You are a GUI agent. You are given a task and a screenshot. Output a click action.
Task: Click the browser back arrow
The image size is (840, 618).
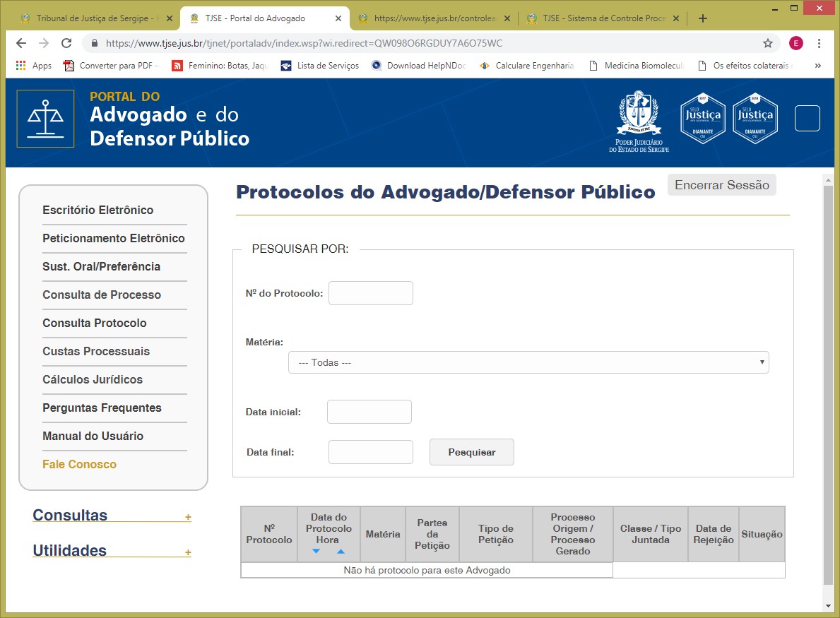click(20, 43)
